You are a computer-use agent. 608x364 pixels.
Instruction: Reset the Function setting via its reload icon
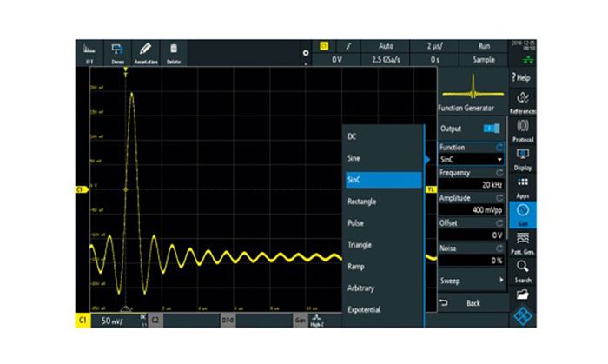499,147
